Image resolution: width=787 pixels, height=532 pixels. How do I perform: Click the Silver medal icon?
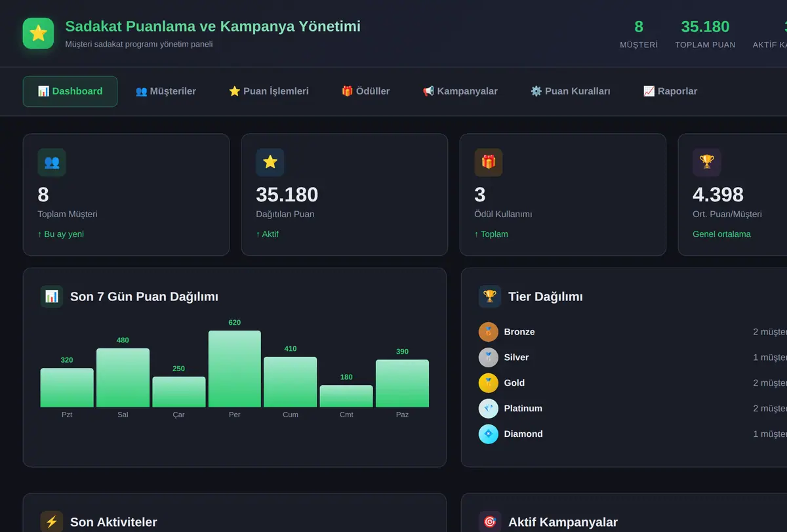(x=489, y=358)
